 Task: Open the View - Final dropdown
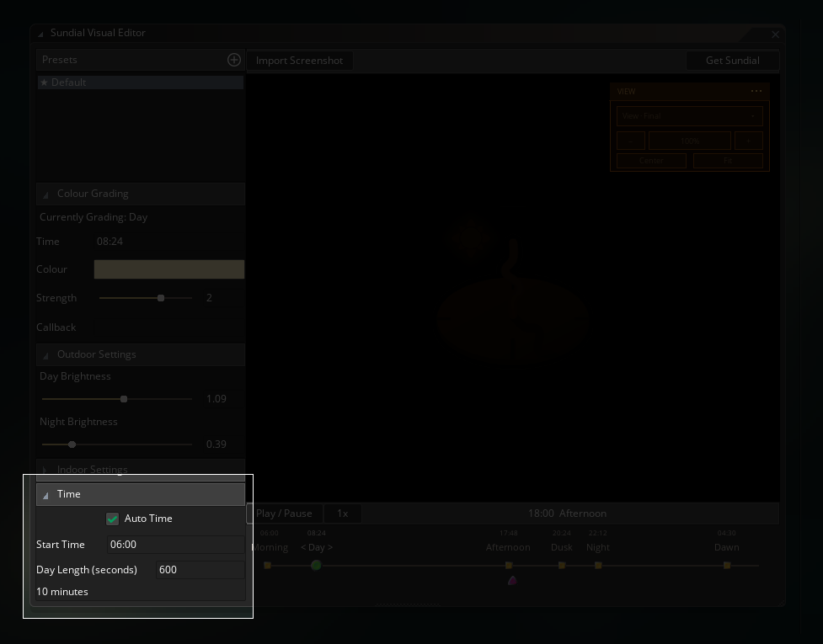click(690, 116)
